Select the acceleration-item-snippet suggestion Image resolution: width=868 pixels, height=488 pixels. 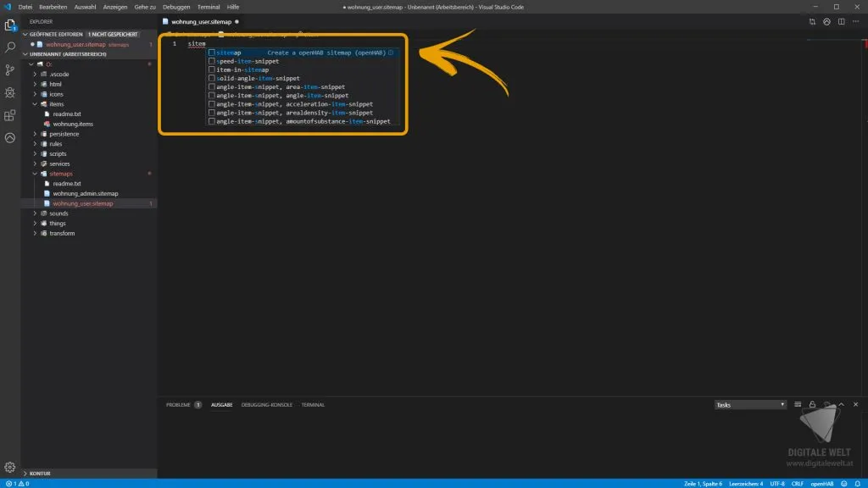coord(303,104)
